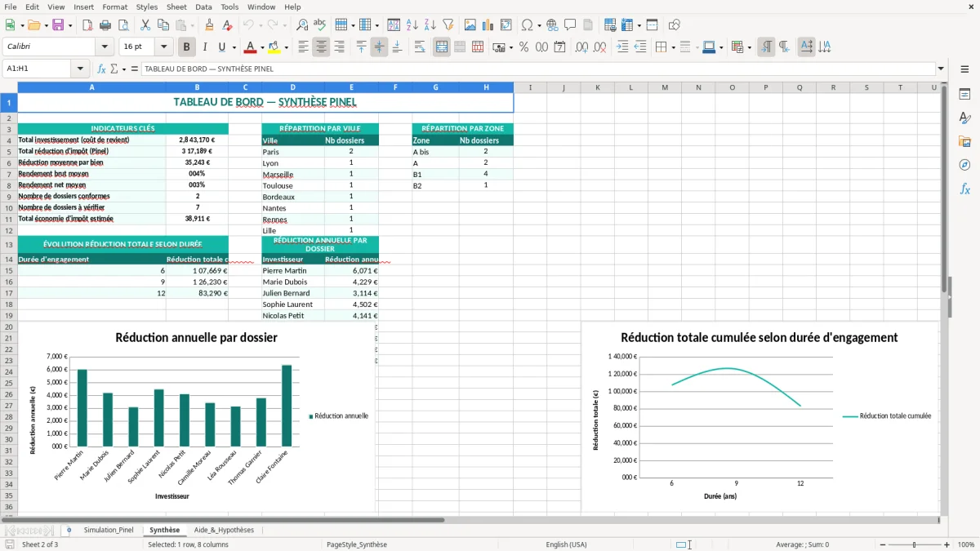
Task: Open Draw functions shapes icon
Action: point(674,25)
